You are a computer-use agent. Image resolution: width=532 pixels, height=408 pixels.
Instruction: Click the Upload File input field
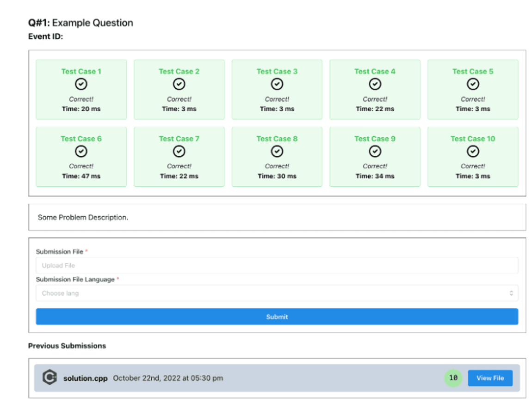click(277, 265)
